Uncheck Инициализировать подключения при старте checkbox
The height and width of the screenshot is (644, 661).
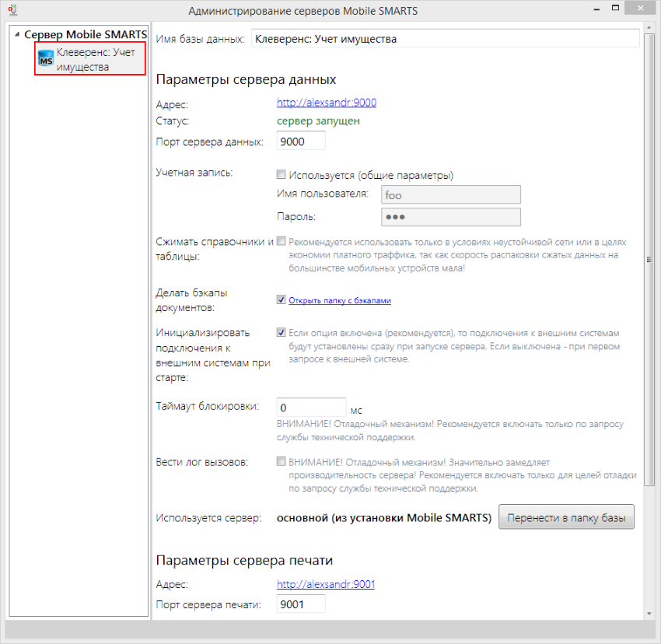click(281, 332)
